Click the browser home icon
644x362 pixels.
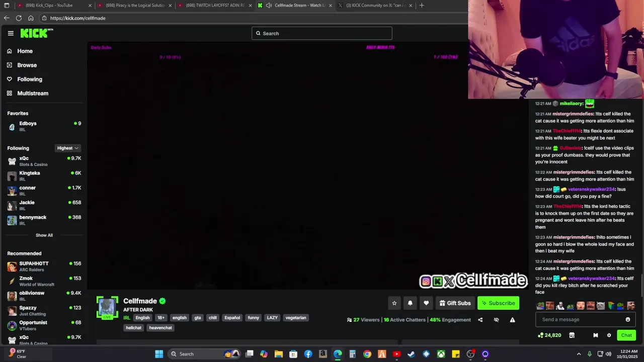pos(31,18)
